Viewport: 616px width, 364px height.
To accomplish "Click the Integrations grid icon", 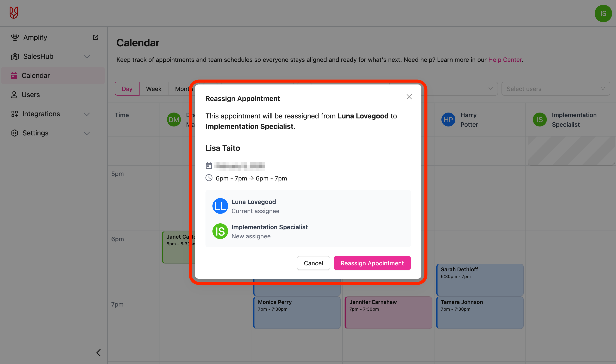I will point(14,114).
